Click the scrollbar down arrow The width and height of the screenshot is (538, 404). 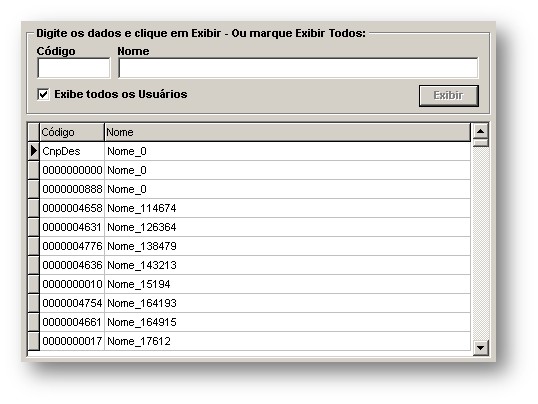tap(480, 348)
